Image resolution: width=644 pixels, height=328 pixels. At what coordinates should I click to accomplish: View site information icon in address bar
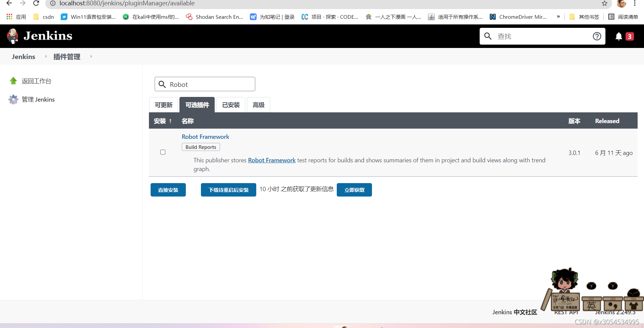click(53, 3)
